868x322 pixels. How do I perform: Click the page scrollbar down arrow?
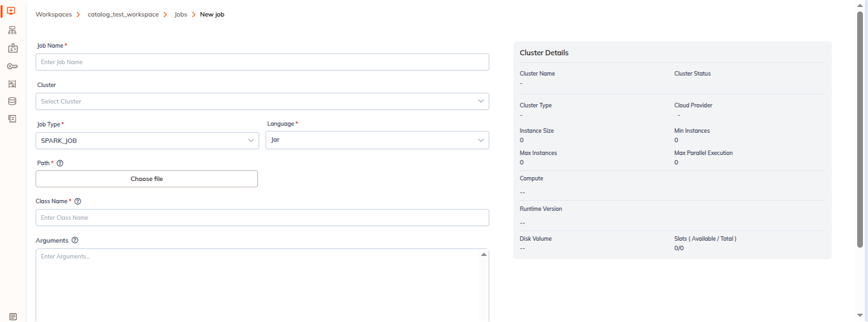point(860,316)
